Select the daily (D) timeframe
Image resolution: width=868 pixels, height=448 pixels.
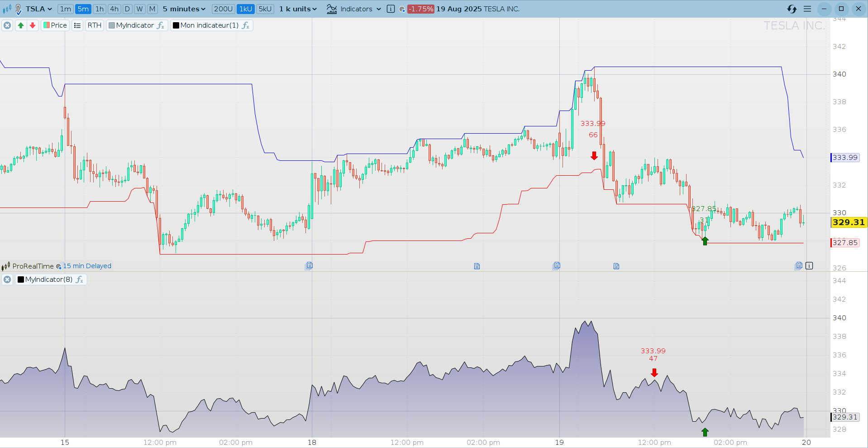click(x=128, y=9)
